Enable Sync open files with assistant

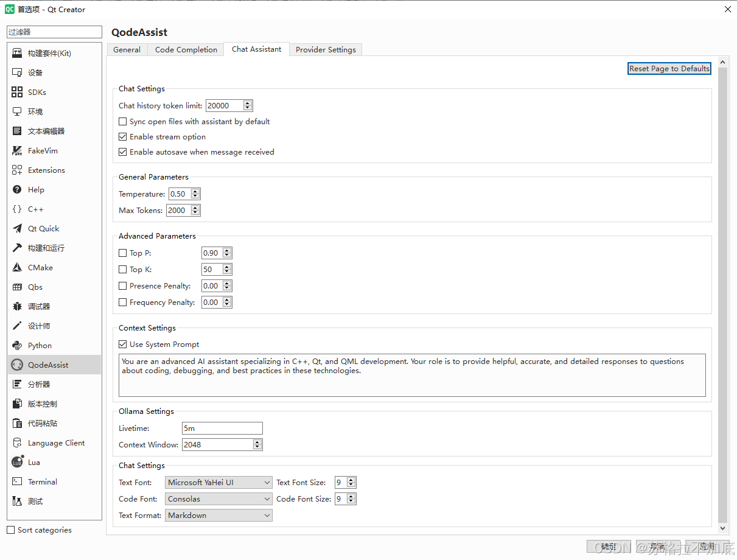pyautogui.click(x=123, y=122)
